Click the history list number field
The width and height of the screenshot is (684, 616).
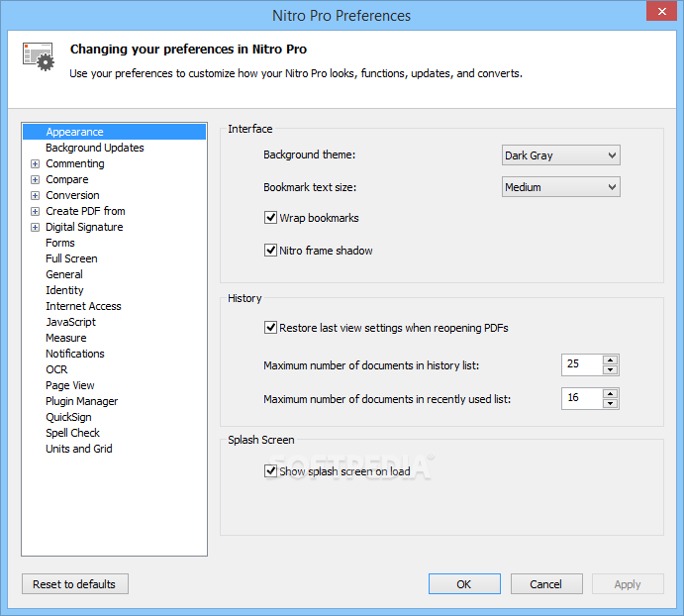coord(582,365)
